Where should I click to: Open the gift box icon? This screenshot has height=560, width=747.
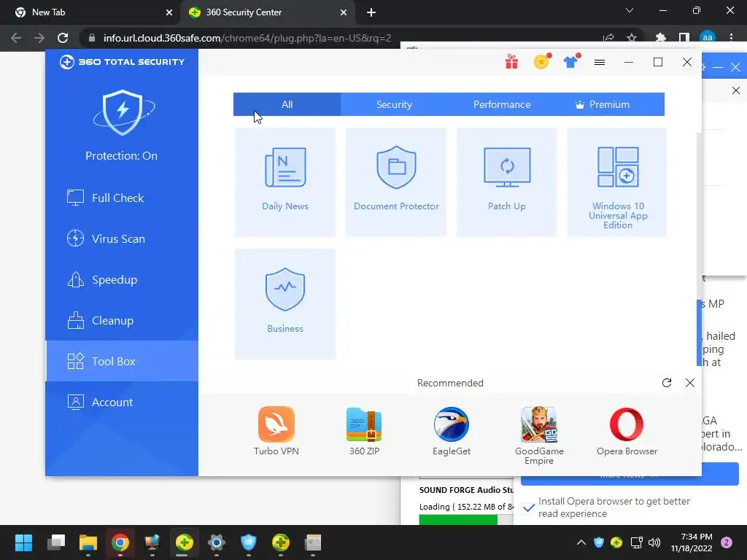point(511,61)
